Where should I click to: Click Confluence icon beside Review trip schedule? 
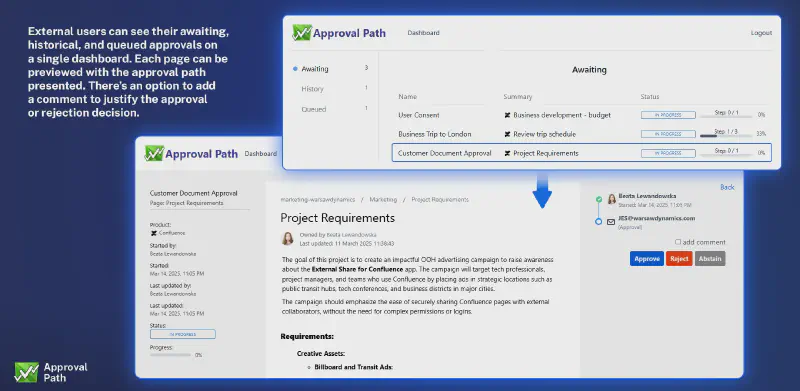(x=507, y=134)
